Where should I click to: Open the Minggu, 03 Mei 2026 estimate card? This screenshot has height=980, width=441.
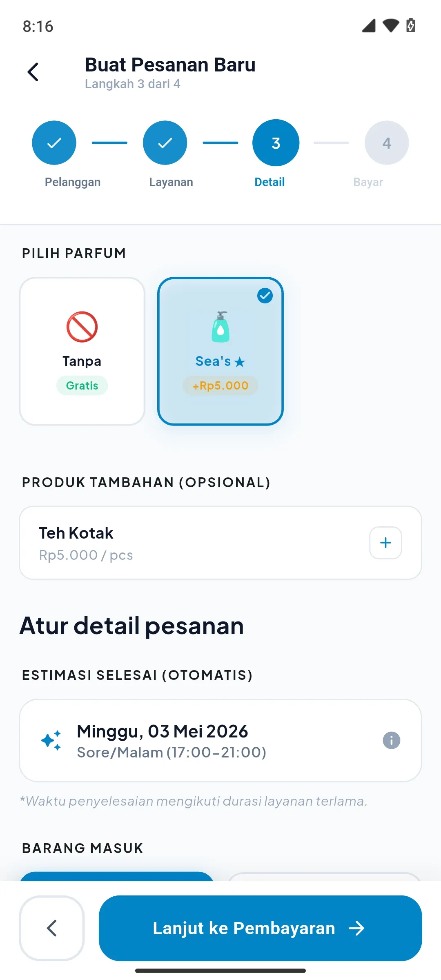point(220,740)
